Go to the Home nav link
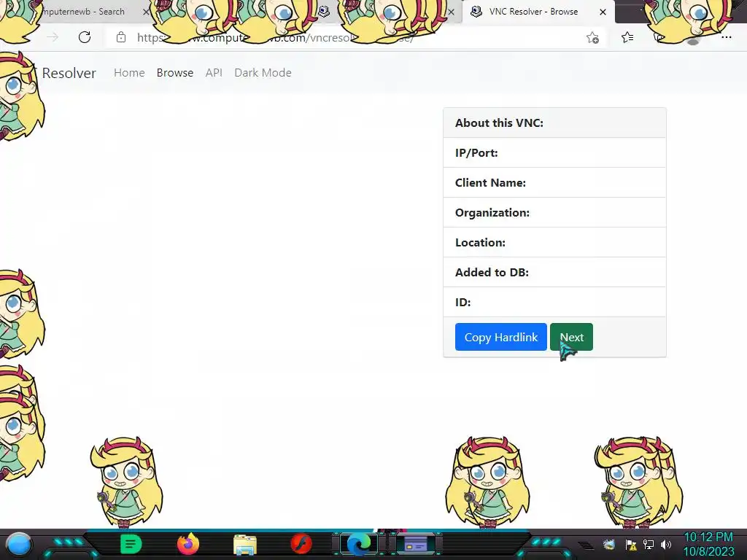Screen dimensions: 747x560 [129, 73]
